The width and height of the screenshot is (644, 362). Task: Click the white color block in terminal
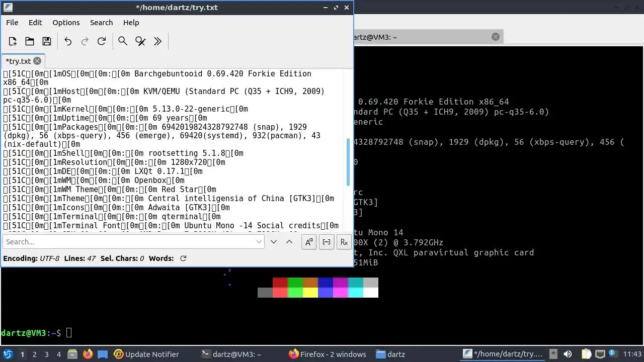tap(371, 293)
